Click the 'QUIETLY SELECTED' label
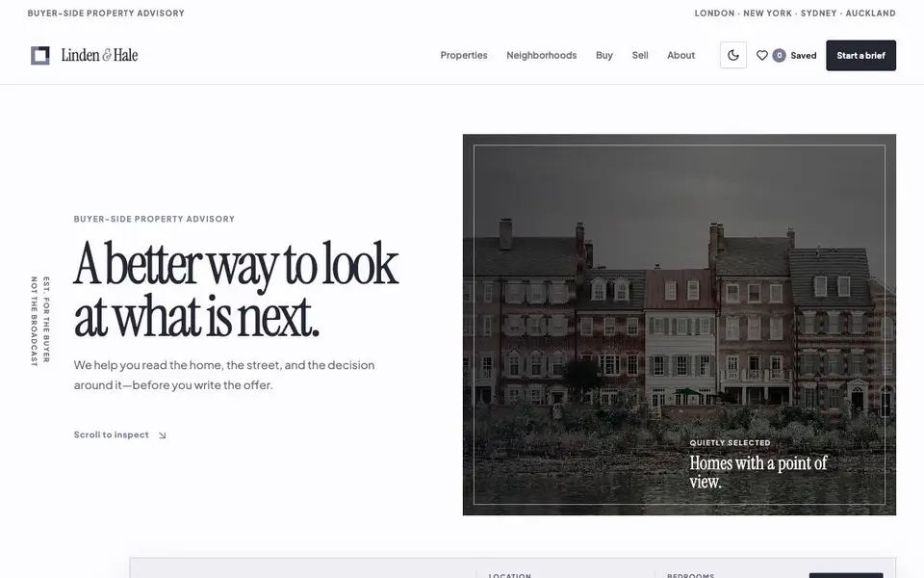The width and height of the screenshot is (924, 578). 730,442
